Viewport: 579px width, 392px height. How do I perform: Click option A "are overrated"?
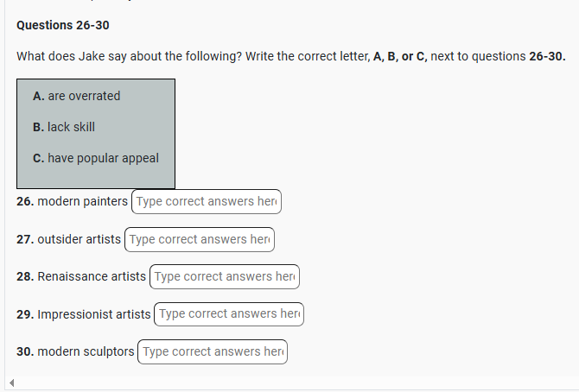pyautogui.click(x=76, y=96)
